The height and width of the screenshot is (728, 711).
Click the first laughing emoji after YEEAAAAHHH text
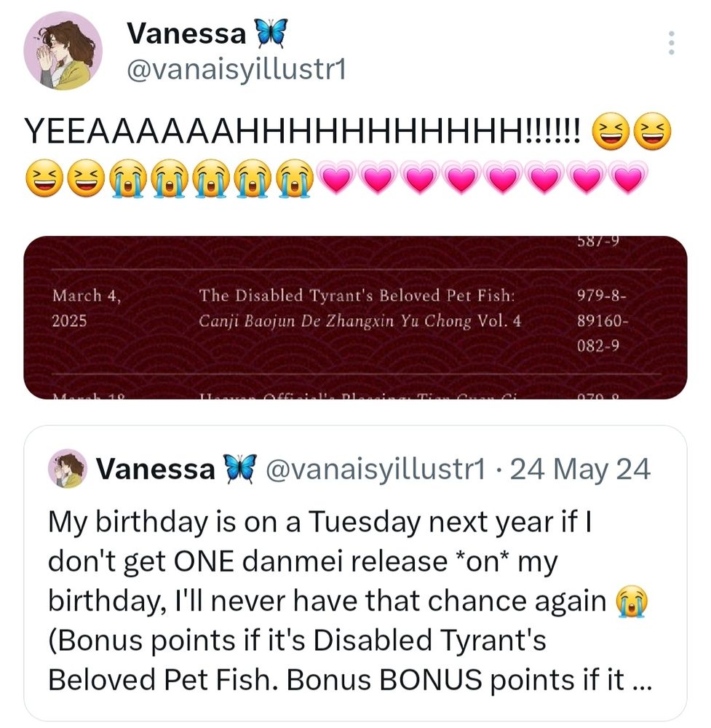tap(611, 130)
